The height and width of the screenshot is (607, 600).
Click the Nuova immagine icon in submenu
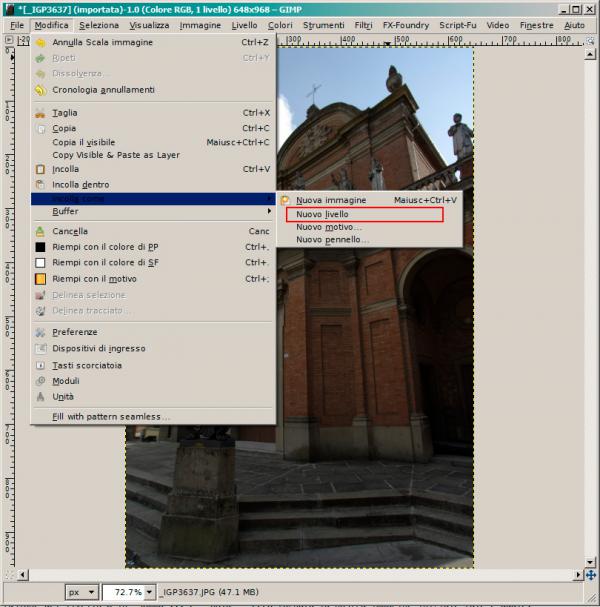pyautogui.click(x=285, y=200)
